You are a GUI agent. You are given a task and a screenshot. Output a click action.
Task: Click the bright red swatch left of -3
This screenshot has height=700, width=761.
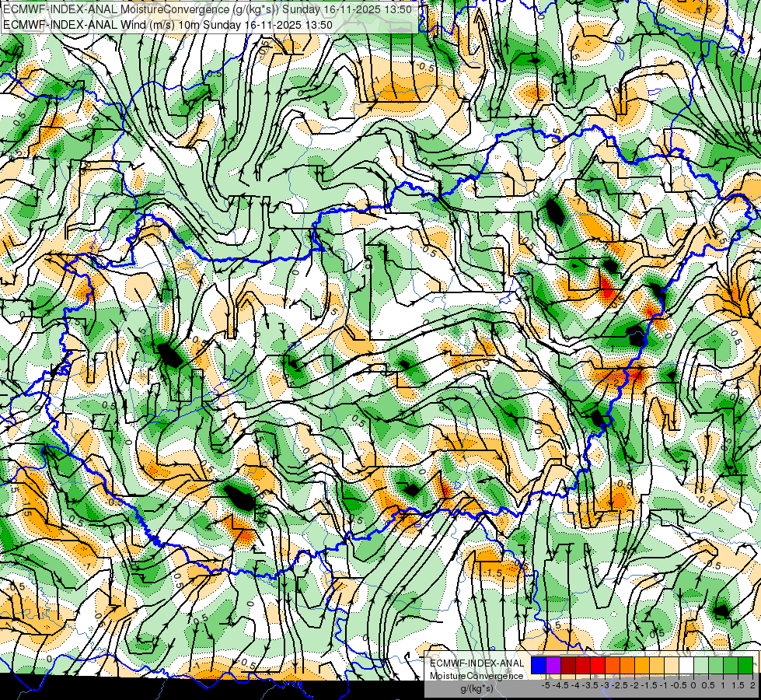coord(598,665)
